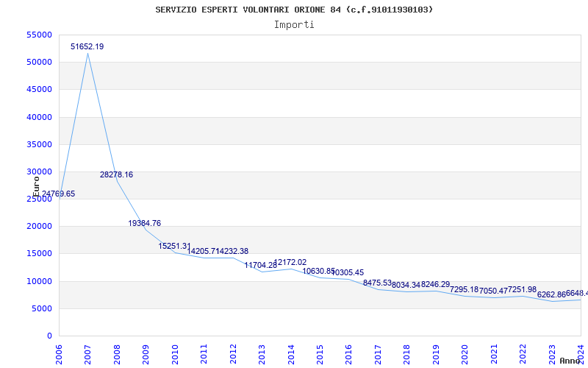
Task: Click the 40000 y-axis tick label
Action: (x=39, y=117)
